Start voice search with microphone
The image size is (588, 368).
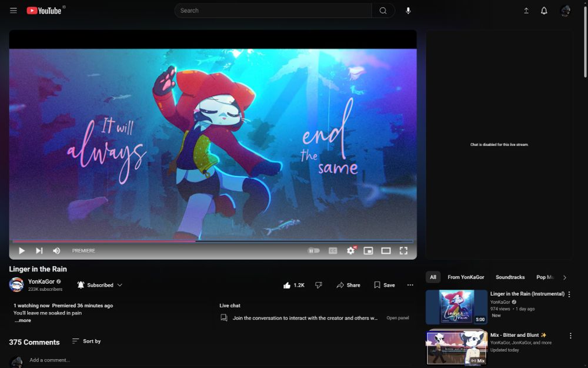408,11
